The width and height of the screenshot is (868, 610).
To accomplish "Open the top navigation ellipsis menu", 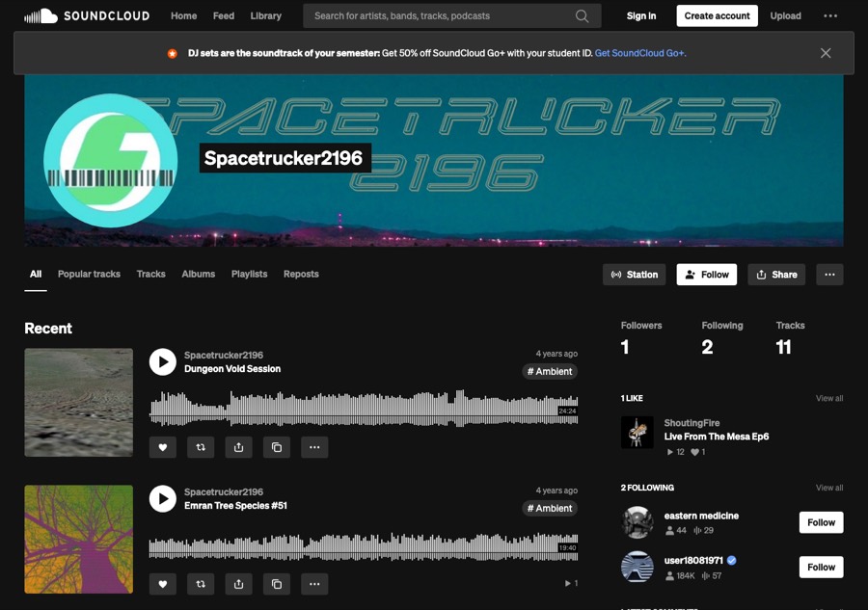I will pos(830,16).
